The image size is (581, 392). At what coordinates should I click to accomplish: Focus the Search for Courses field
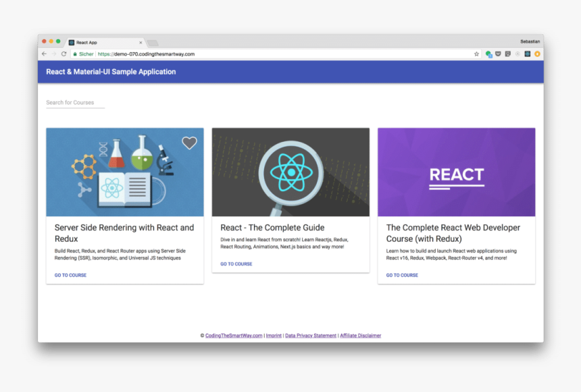pos(75,103)
